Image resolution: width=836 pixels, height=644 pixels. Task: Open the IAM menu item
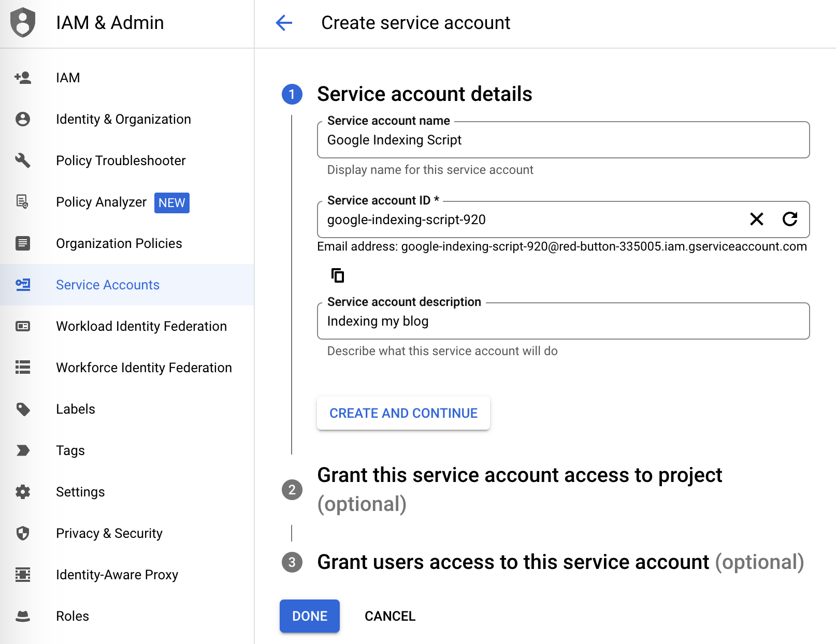[127, 78]
